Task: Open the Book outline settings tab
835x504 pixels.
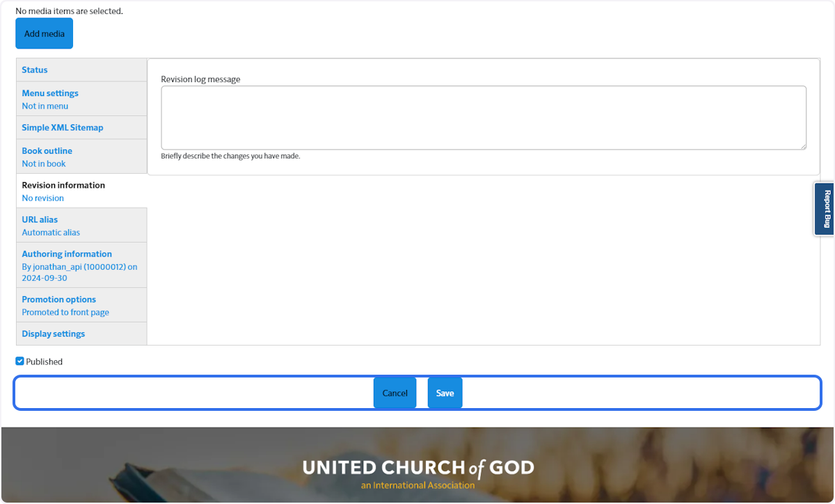Action: point(47,150)
